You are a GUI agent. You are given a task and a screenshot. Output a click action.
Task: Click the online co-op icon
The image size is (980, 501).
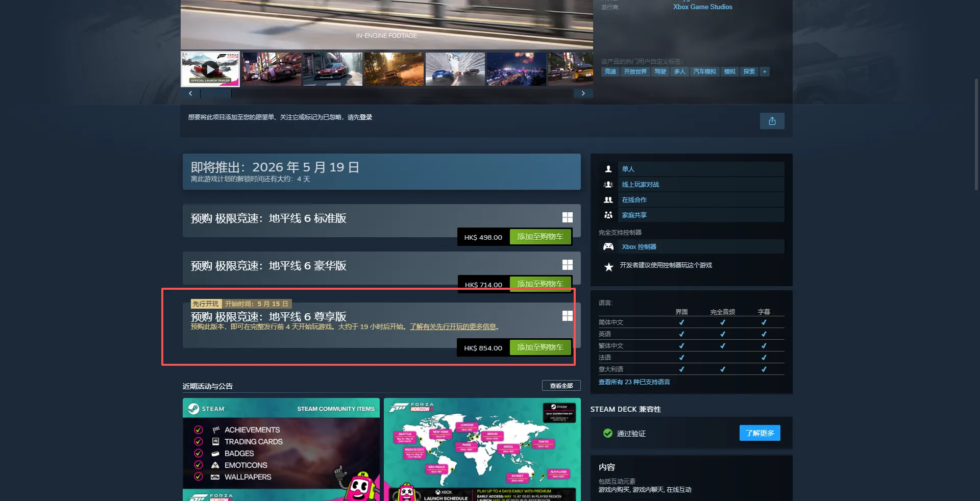tap(608, 200)
